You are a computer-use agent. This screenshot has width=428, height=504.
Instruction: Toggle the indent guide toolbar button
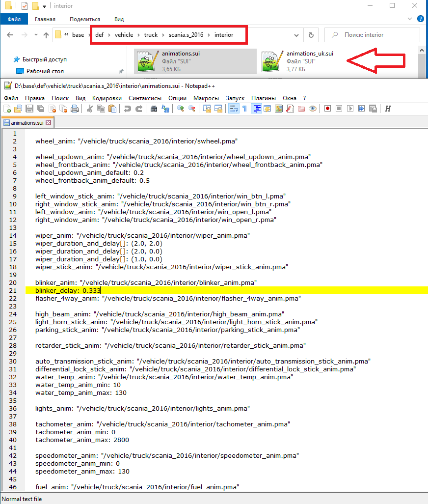pos(256,109)
